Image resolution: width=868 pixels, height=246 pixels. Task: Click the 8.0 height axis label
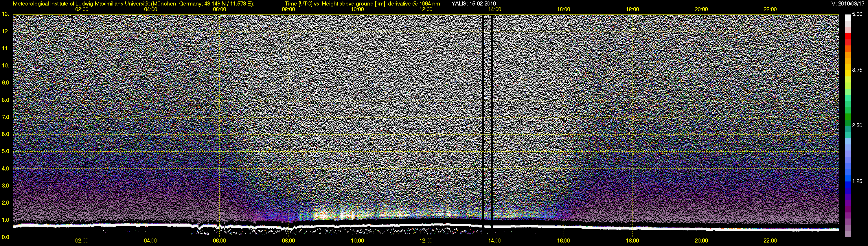(5, 100)
